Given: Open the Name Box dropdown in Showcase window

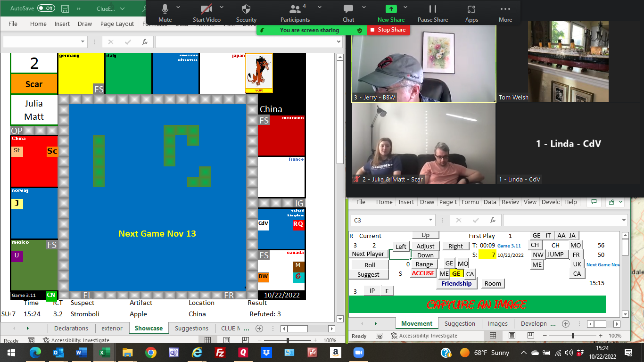Looking at the screenshot, I should [83, 42].
